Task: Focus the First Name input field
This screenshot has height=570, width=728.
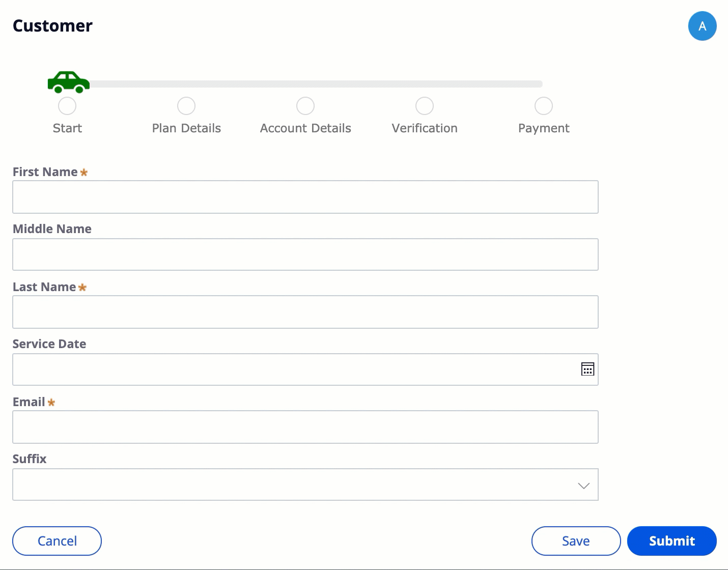Action: (x=305, y=197)
